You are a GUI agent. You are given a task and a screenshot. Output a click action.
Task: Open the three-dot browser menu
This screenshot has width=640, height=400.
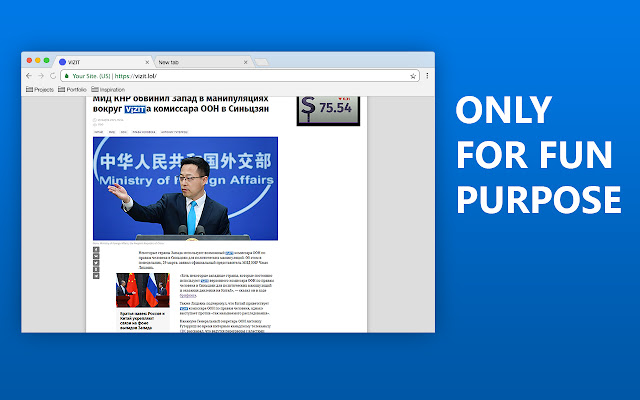[x=427, y=76]
